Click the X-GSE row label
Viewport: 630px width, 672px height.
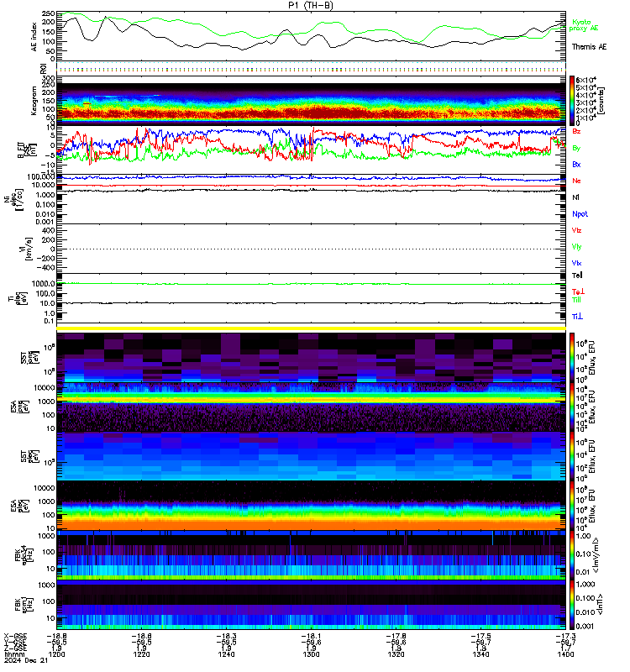15,636
